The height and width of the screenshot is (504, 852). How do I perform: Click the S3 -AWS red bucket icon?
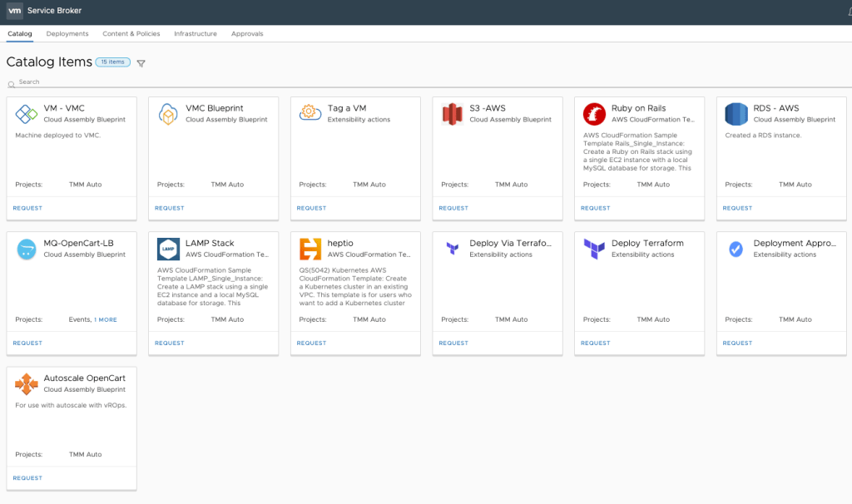click(452, 114)
